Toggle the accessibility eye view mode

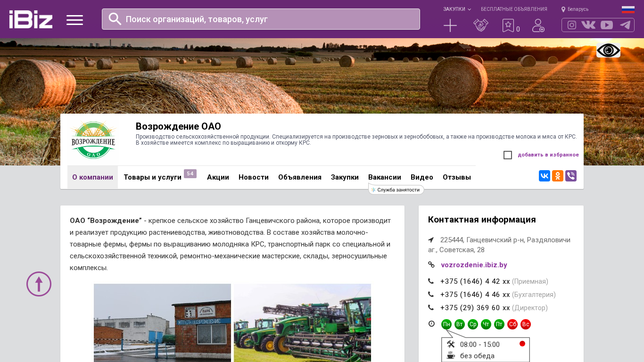coord(608,50)
